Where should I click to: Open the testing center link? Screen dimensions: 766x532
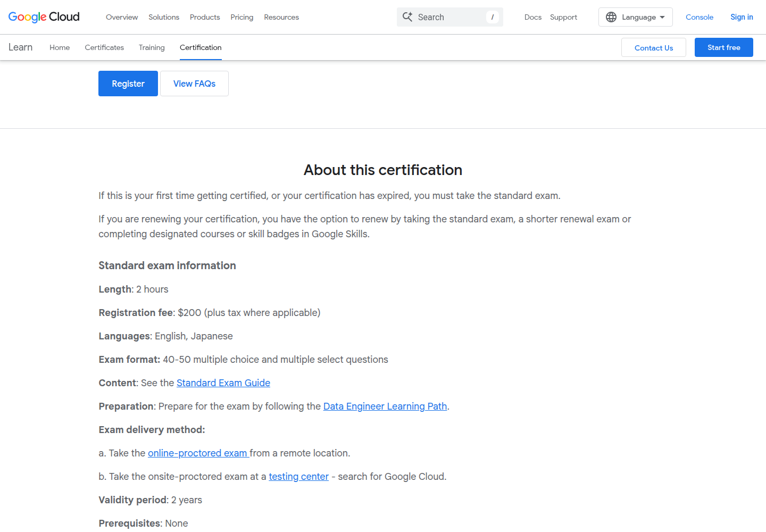pyautogui.click(x=299, y=477)
